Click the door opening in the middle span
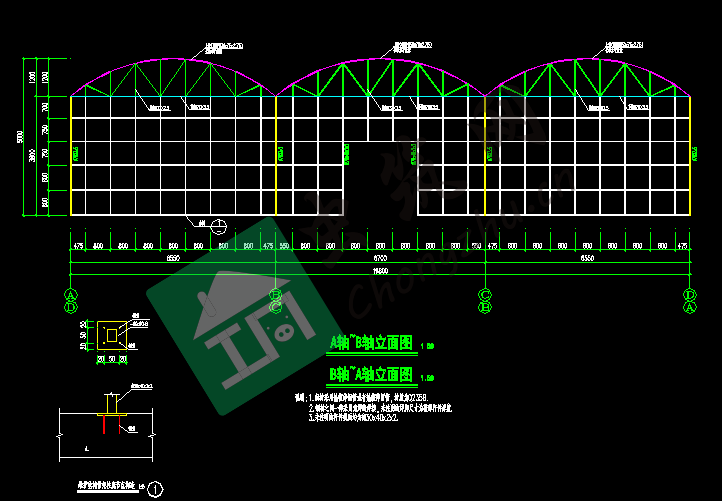 (x=380, y=180)
